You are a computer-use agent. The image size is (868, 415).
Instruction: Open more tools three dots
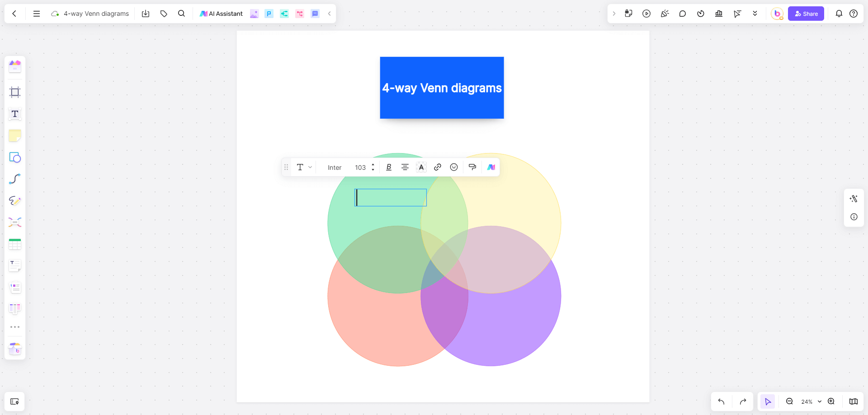coord(15,327)
